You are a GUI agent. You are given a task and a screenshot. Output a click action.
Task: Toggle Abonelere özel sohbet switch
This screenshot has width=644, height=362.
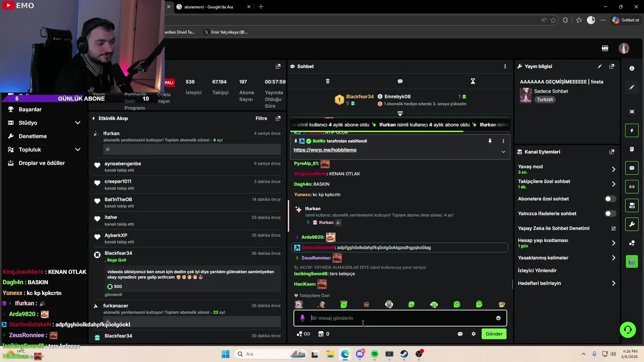pos(610,199)
